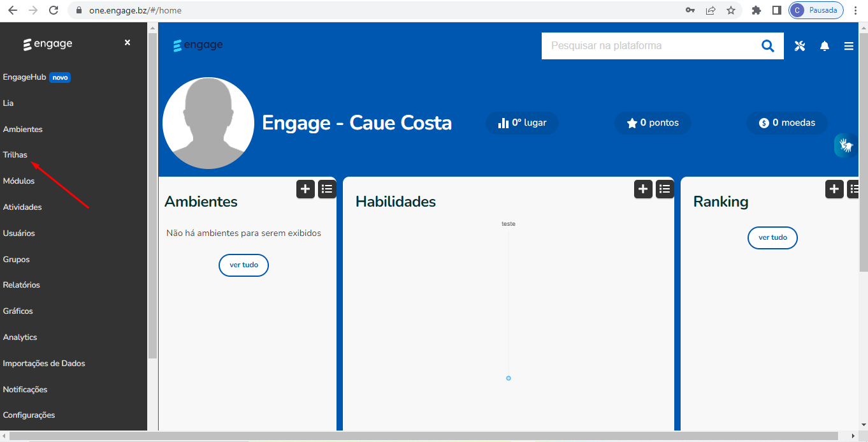Click the engage logo in the sidebar
This screenshot has width=868, height=442.
[48, 44]
